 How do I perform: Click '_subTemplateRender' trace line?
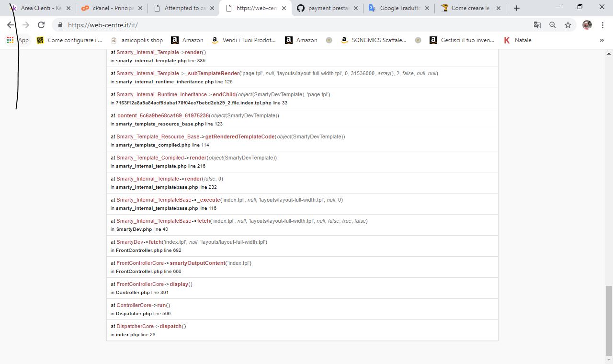(274, 73)
